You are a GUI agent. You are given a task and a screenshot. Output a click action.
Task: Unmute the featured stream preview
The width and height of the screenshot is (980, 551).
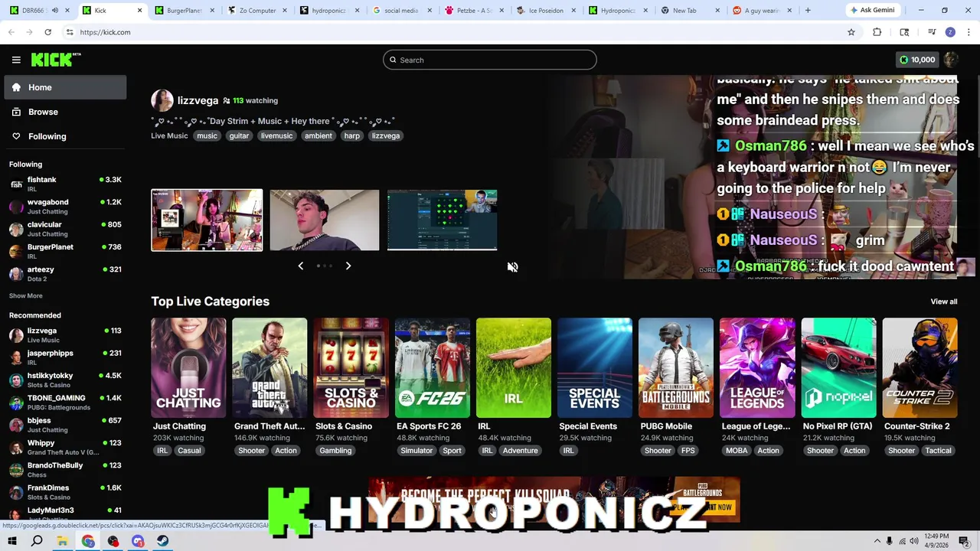512,266
